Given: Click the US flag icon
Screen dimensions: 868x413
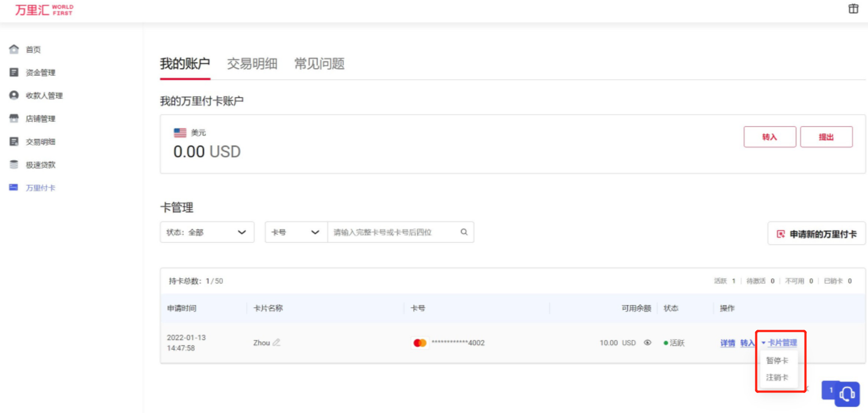Looking at the screenshot, I should point(180,133).
